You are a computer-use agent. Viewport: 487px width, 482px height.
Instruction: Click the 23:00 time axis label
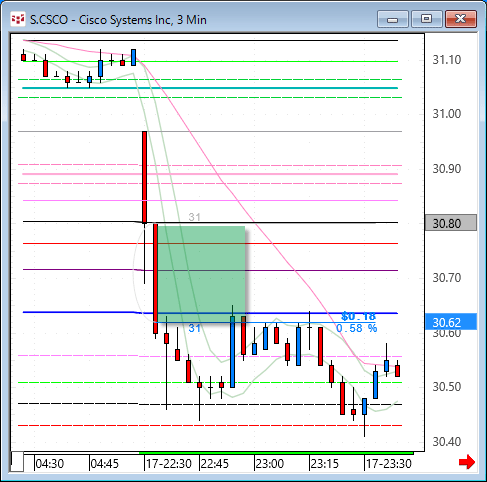[x=270, y=463]
